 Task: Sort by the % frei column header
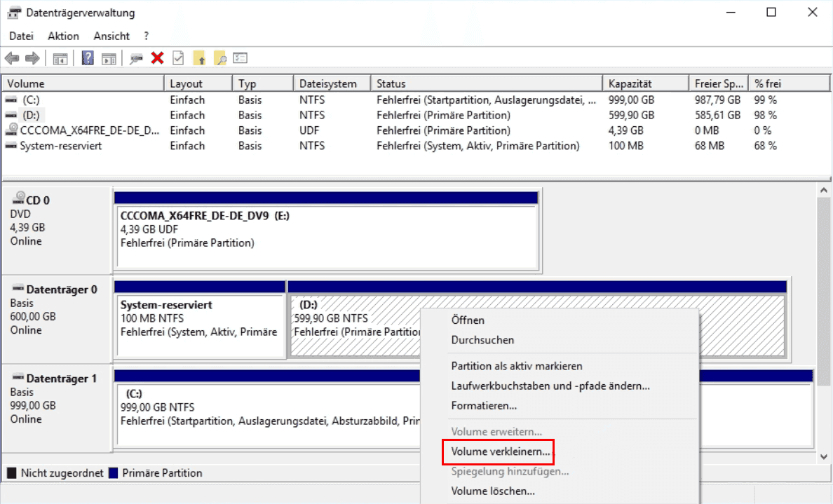point(789,83)
